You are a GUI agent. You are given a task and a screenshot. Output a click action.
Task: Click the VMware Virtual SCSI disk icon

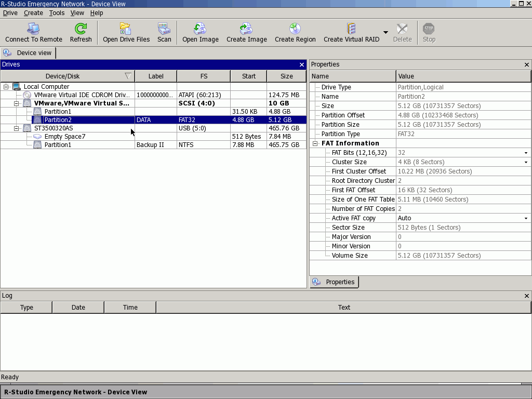pyautogui.click(x=27, y=103)
